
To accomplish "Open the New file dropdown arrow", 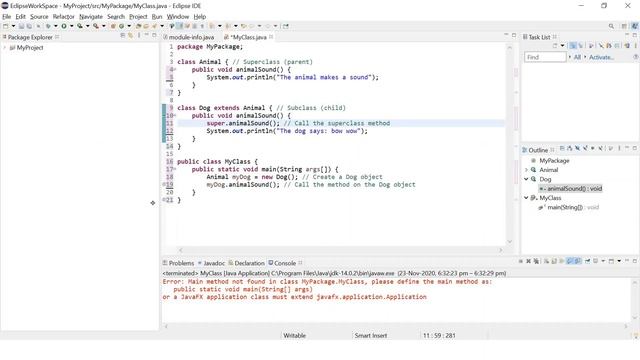I will (x=13, y=26).
